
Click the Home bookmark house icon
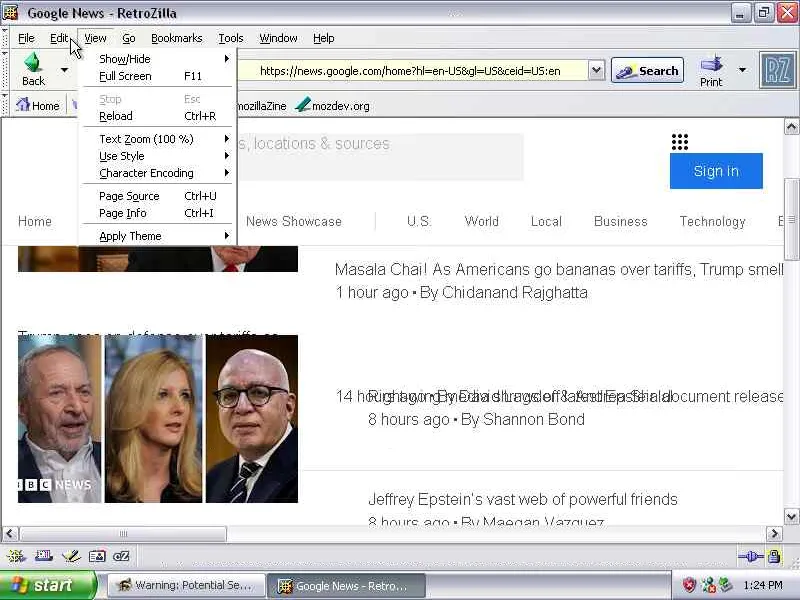coord(22,105)
